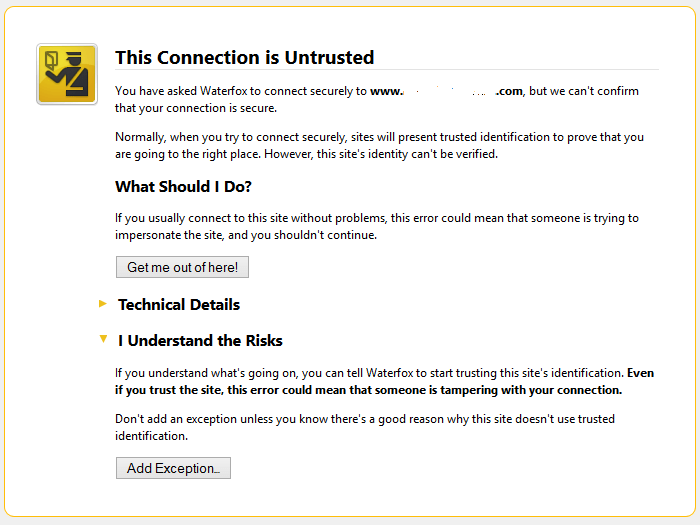700x525 pixels.
Task: Click 'that your connection is secure.' text
Action: point(196,108)
